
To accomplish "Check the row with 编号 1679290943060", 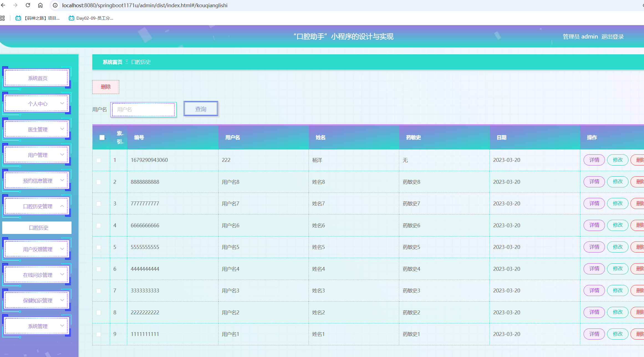I will [98, 160].
